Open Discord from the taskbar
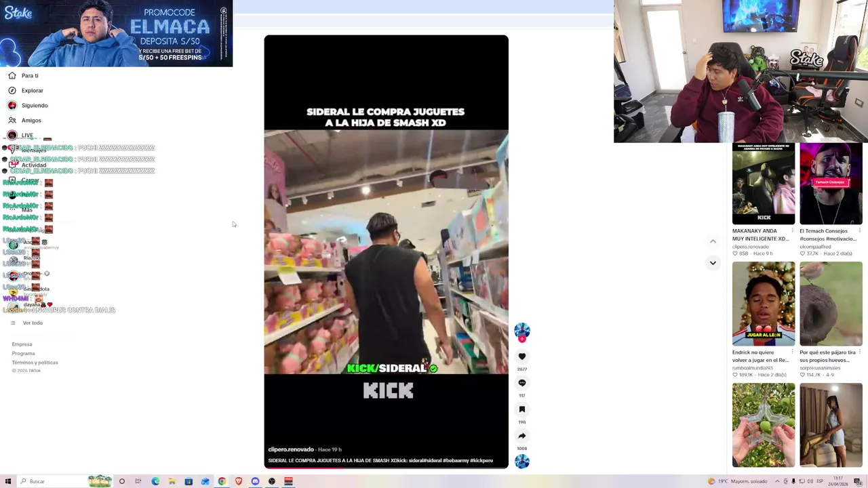 pos(255,481)
